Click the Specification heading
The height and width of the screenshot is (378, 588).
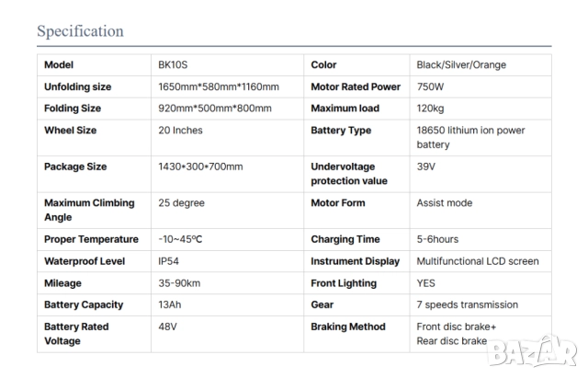[x=80, y=31]
